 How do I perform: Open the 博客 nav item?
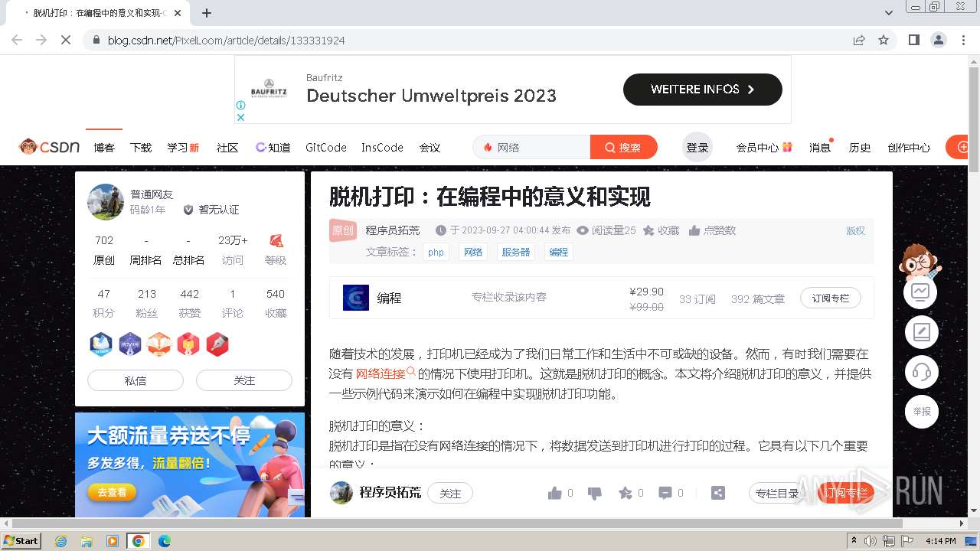[x=104, y=148]
